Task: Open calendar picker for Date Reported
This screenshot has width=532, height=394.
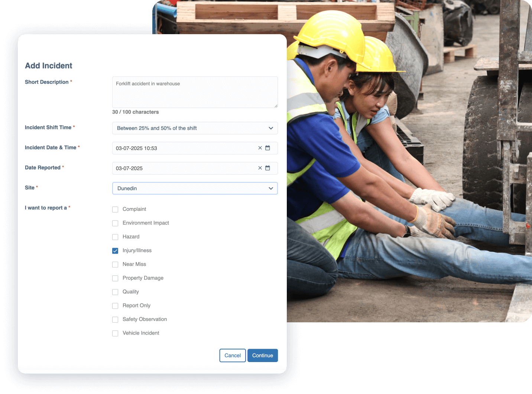Action: click(x=267, y=168)
